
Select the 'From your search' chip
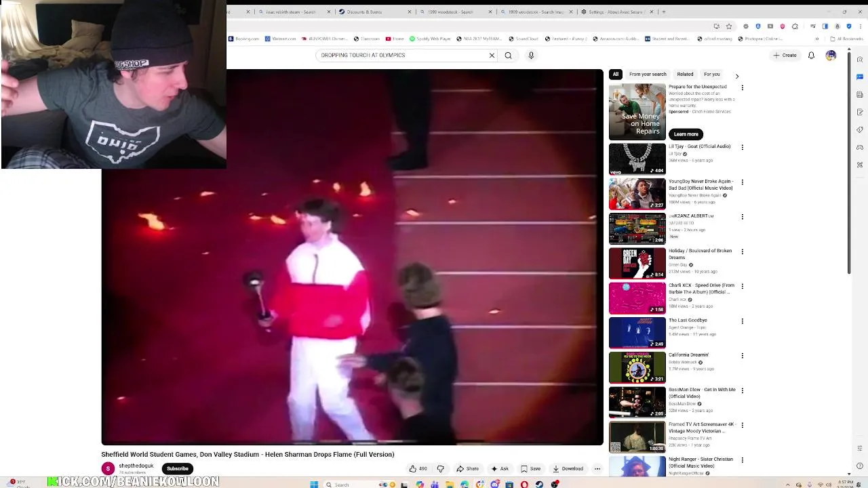648,75
